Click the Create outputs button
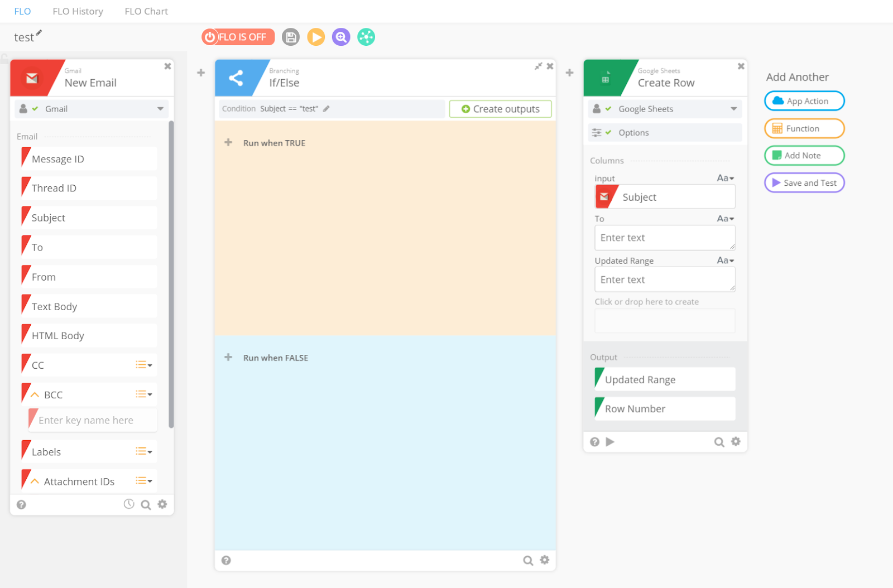Image resolution: width=893 pixels, height=588 pixels. pos(501,109)
